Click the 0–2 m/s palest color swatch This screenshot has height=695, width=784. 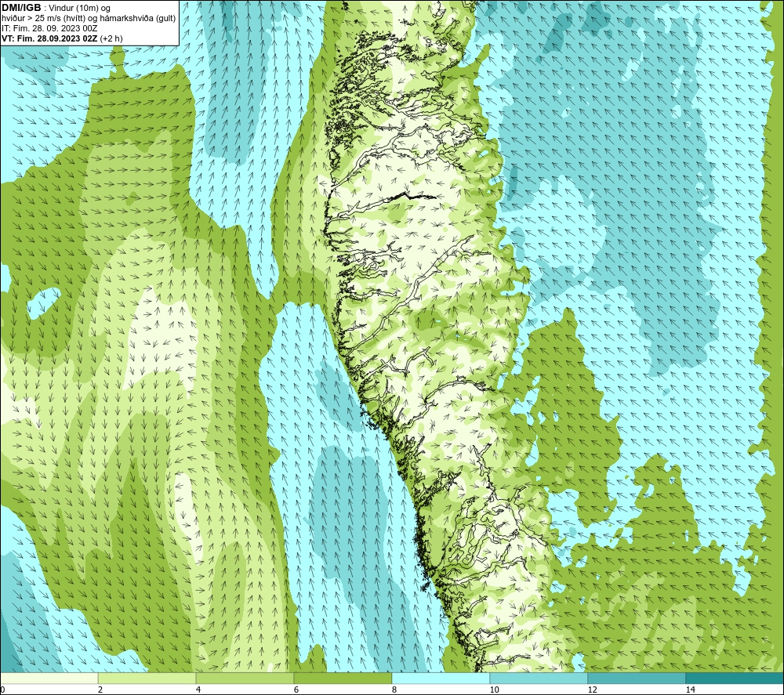click(x=49, y=678)
